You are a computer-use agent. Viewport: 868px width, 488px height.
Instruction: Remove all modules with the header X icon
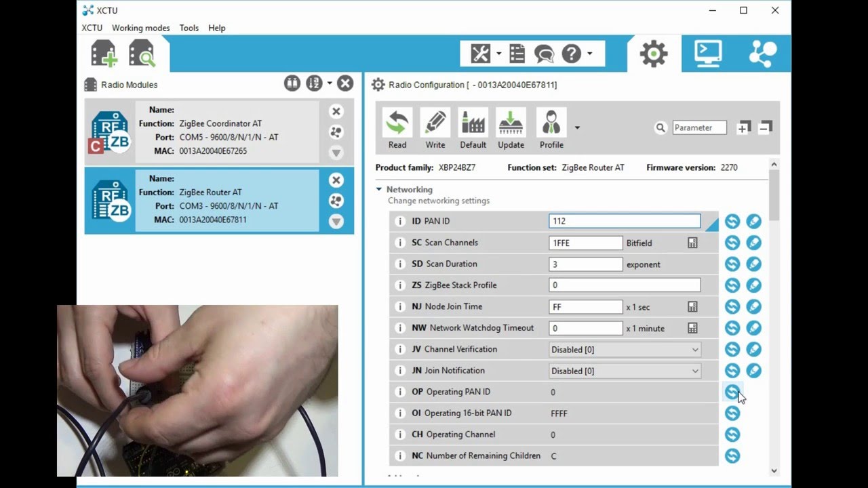click(x=345, y=83)
